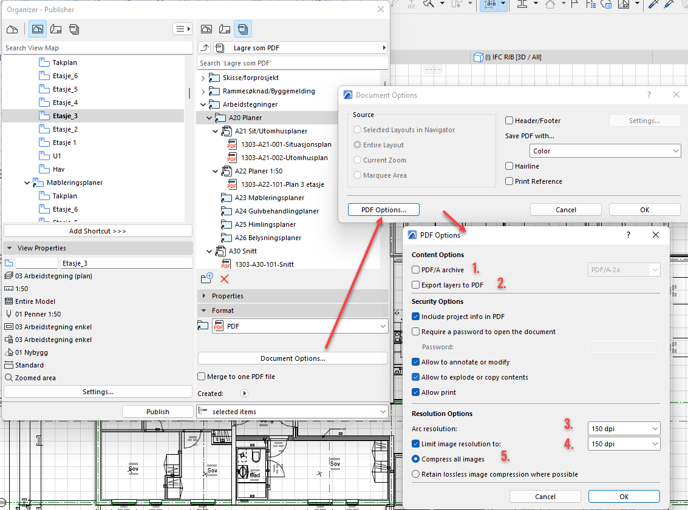
Task: Check Merge to one PDF file
Action: (x=201, y=376)
